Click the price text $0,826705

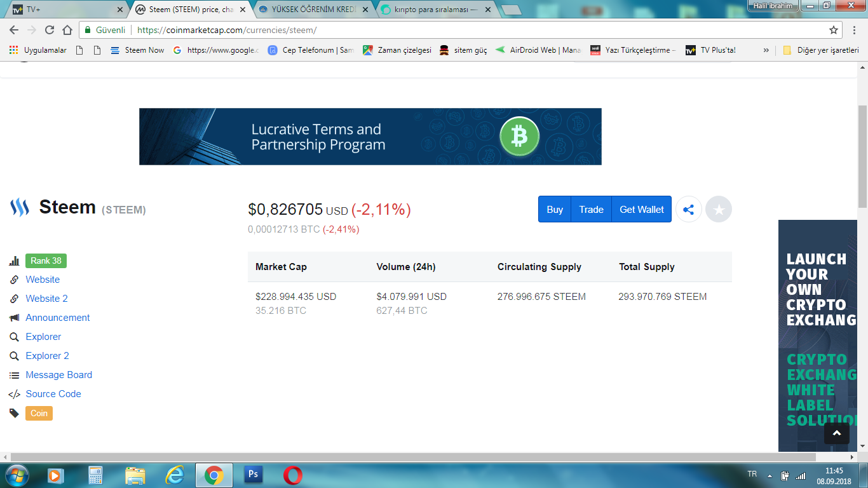(285, 209)
